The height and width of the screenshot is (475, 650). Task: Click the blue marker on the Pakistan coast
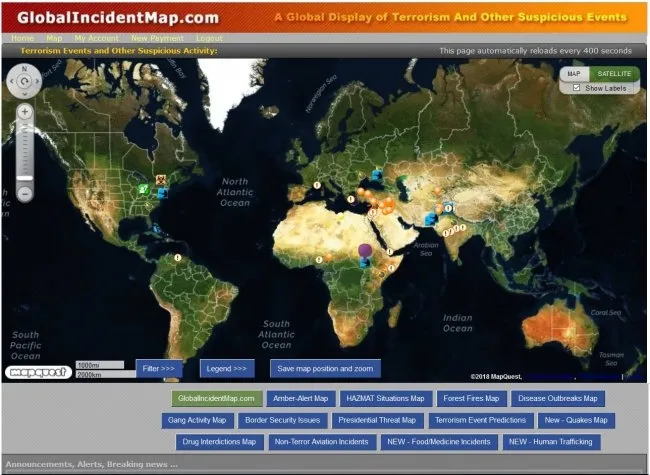coord(430,220)
